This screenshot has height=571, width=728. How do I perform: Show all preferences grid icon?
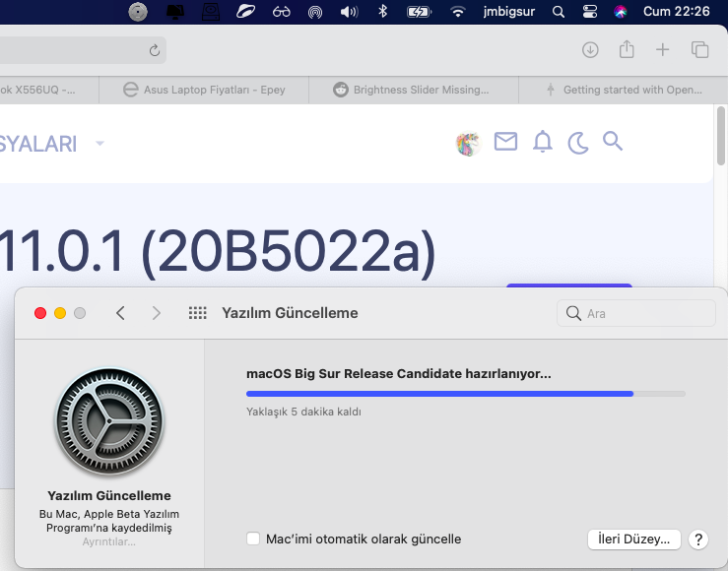(197, 313)
